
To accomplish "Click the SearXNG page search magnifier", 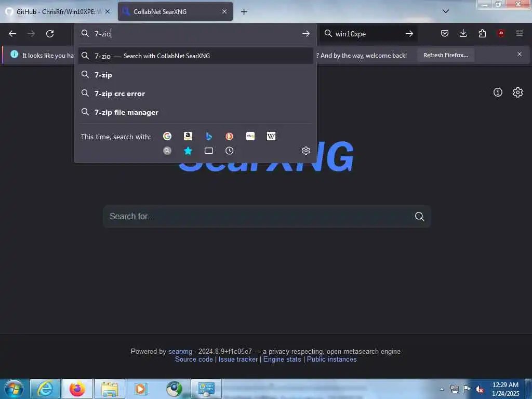I will coord(419,217).
